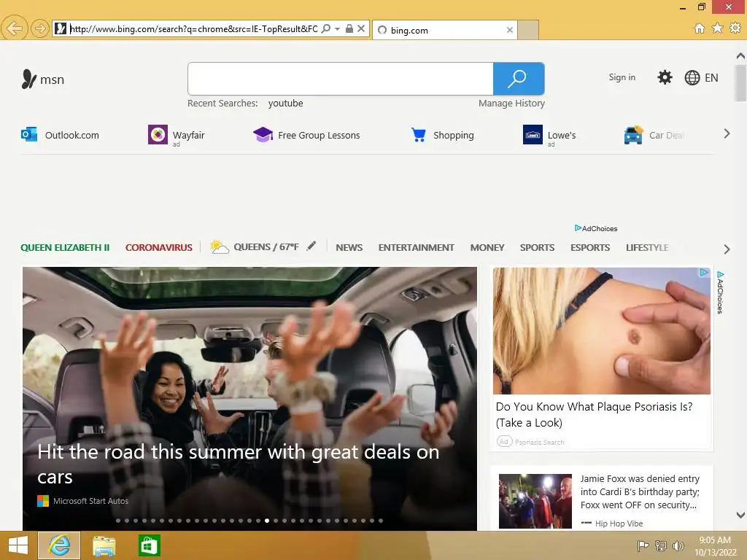Open 'Do You Know What Plaque Psoriasis Is?' link
The image size is (747, 560).
(x=594, y=414)
